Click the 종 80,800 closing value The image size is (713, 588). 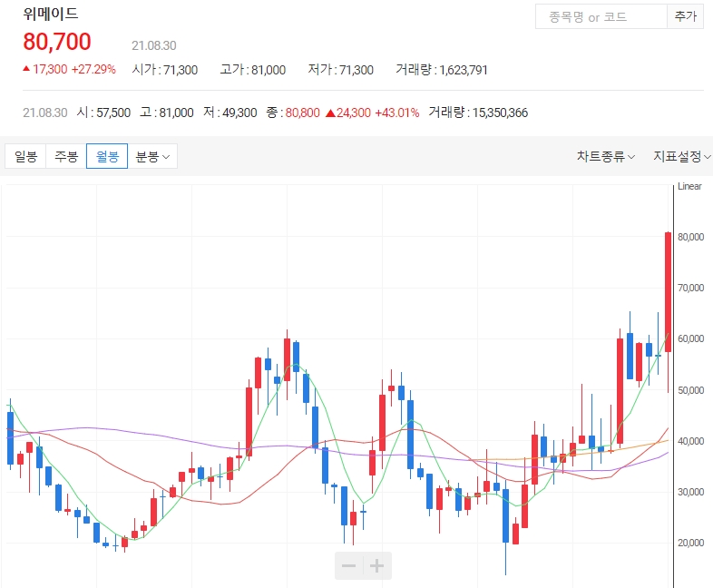pyautogui.click(x=293, y=113)
